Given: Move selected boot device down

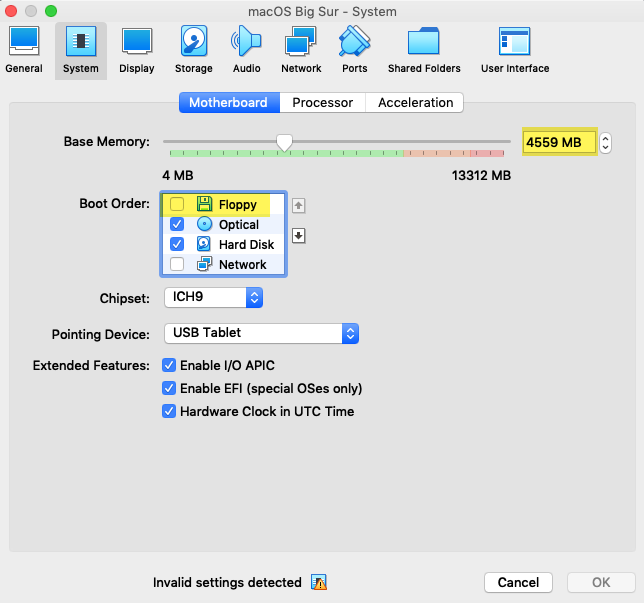Looking at the screenshot, I should click(299, 236).
